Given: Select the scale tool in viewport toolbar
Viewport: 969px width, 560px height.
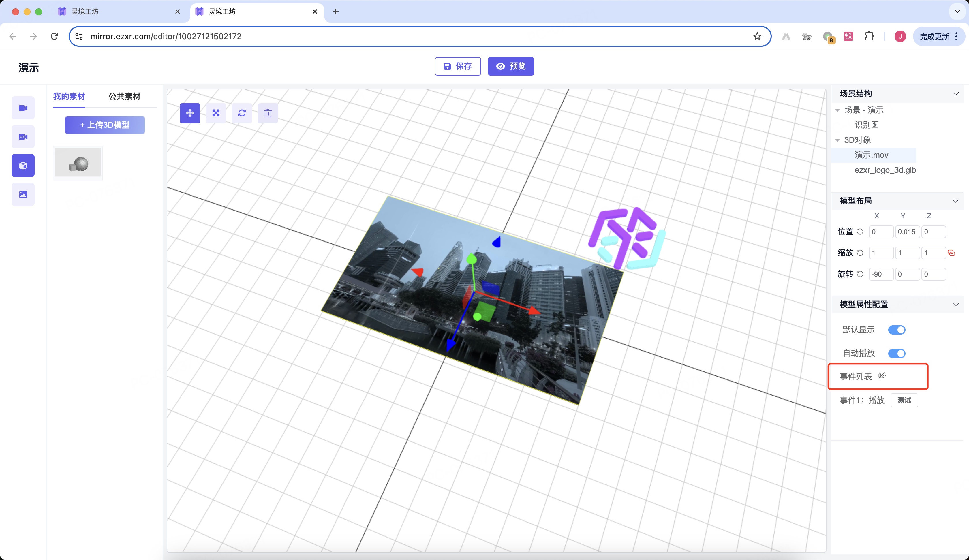Looking at the screenshot, I should pos(216,113).
